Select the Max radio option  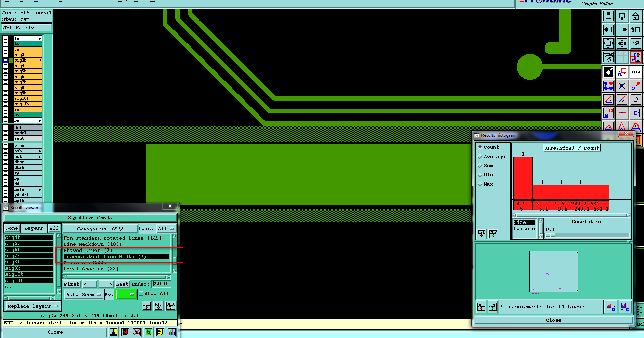(x=480, y=184)
